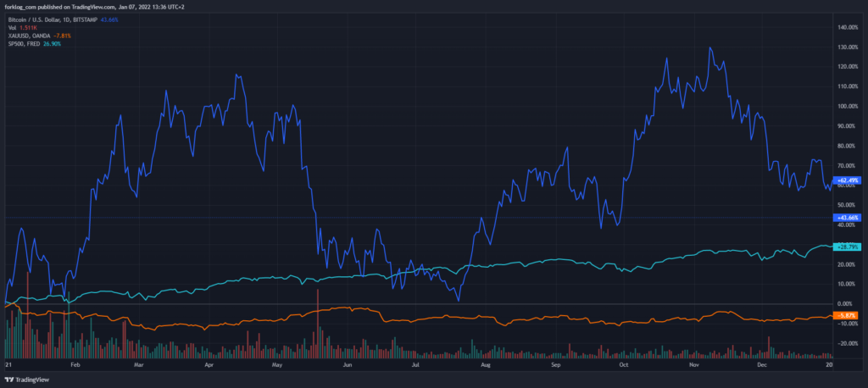The height and width of the screenshot is (388, 868).
Task: Click the -20.00% level on price scale
Action: [x=848, y=343]
